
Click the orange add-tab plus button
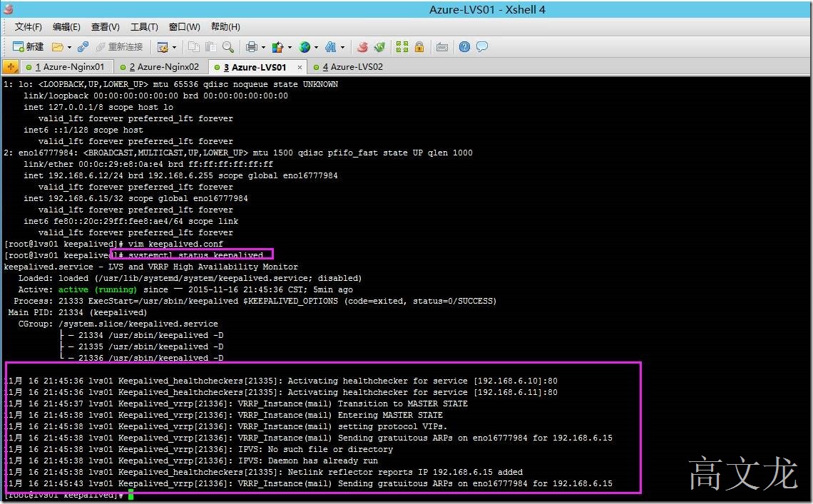point(11,67)
